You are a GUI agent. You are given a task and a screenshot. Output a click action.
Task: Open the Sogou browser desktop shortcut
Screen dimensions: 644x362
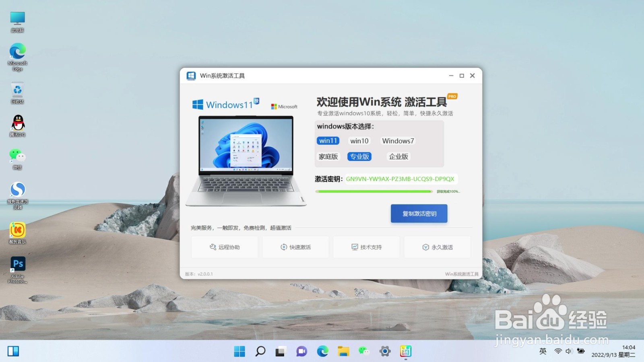pos(17,195)
